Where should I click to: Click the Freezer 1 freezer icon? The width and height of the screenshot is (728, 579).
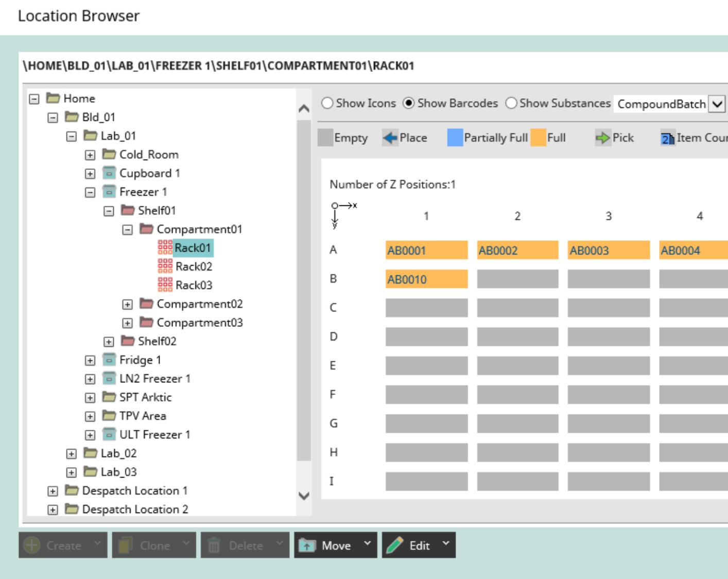click(110, 191)
